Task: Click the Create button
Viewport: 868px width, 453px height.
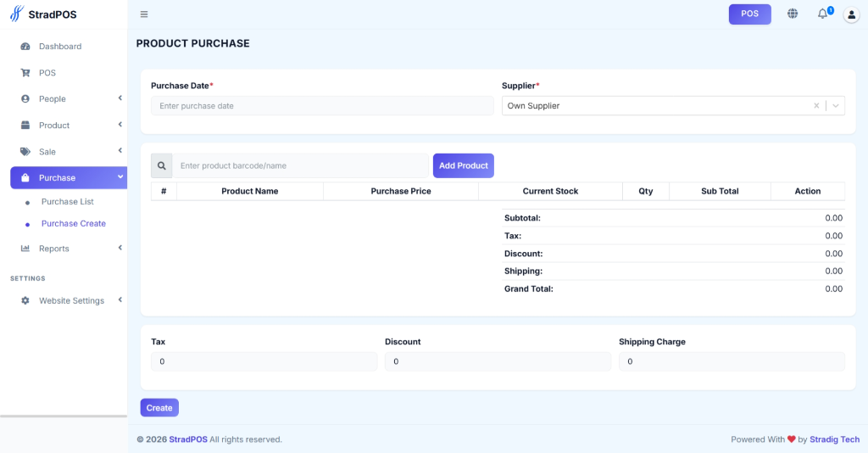Action: [159, 407]
